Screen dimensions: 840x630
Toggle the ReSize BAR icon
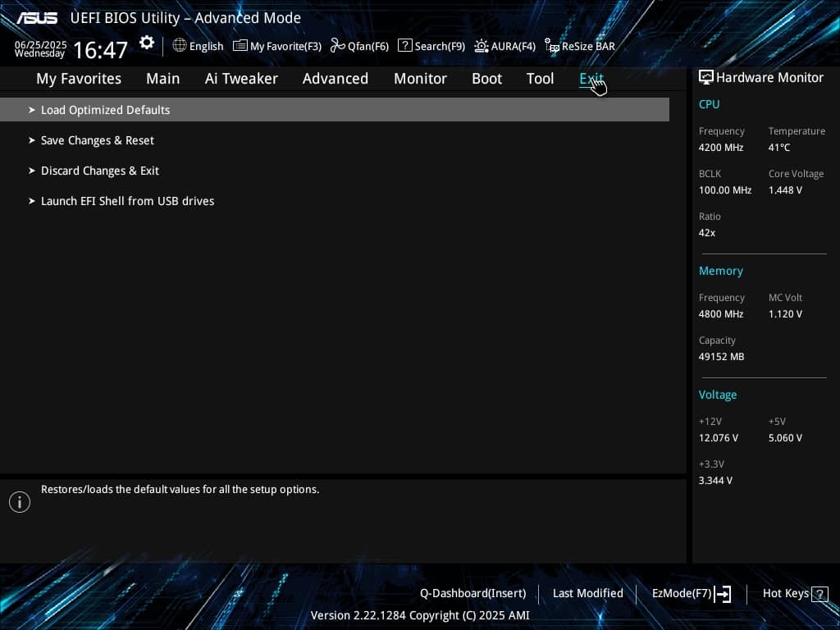coord(552,46)
